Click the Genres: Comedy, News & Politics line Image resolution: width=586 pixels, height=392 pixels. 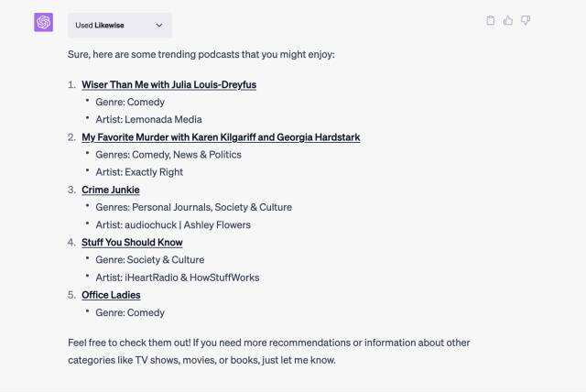[168, 155]
